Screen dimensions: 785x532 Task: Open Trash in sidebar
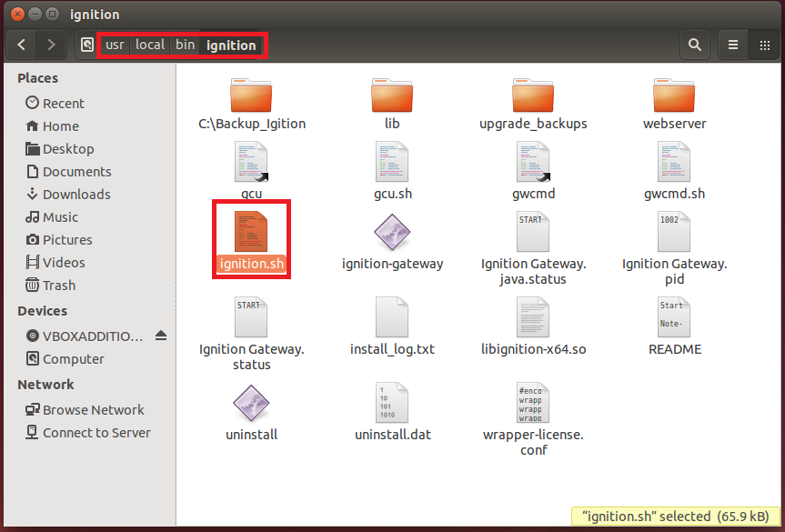[x=50, y=286]
